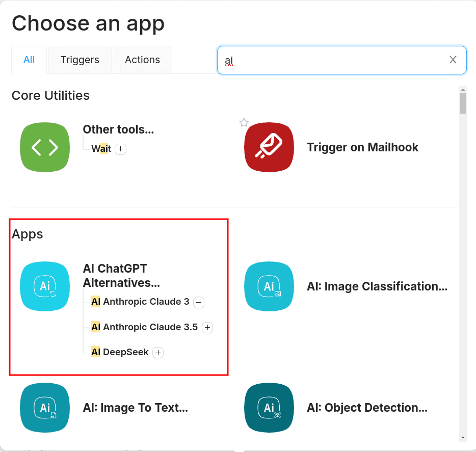Click the Trigger on Mailhook title
This screenshot has width=476, height=452.
(x=362, y=147)
